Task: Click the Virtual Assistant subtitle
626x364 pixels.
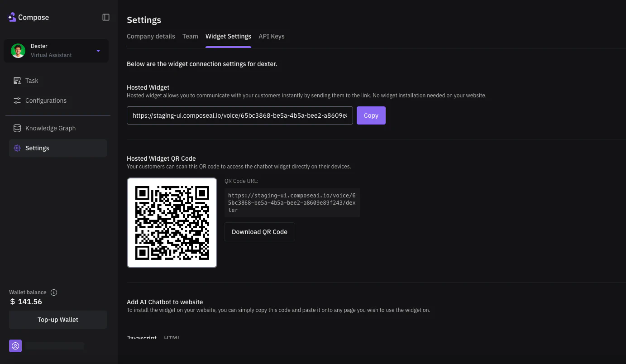Action: point(51,55)
